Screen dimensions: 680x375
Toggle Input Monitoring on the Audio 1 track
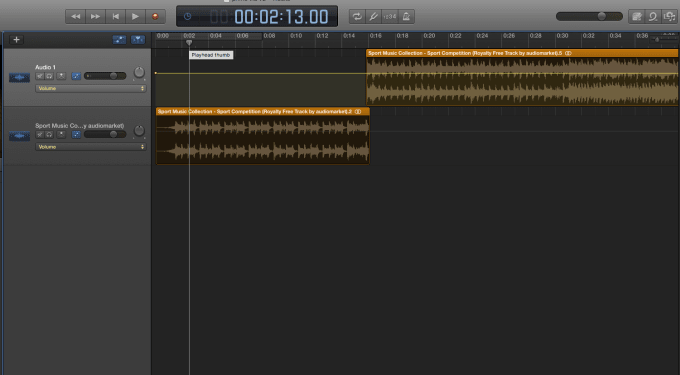point(61,76)
